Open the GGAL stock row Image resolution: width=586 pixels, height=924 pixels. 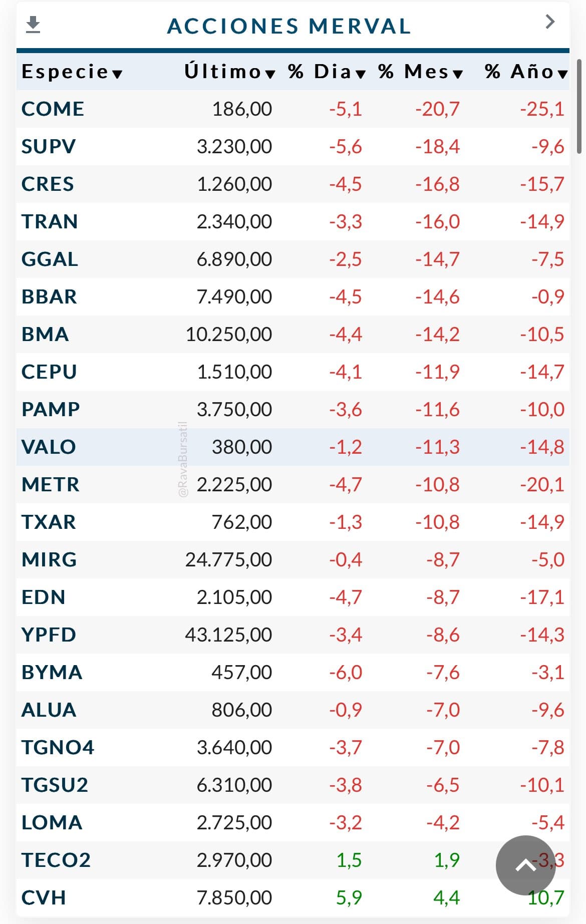coord(50,259)
